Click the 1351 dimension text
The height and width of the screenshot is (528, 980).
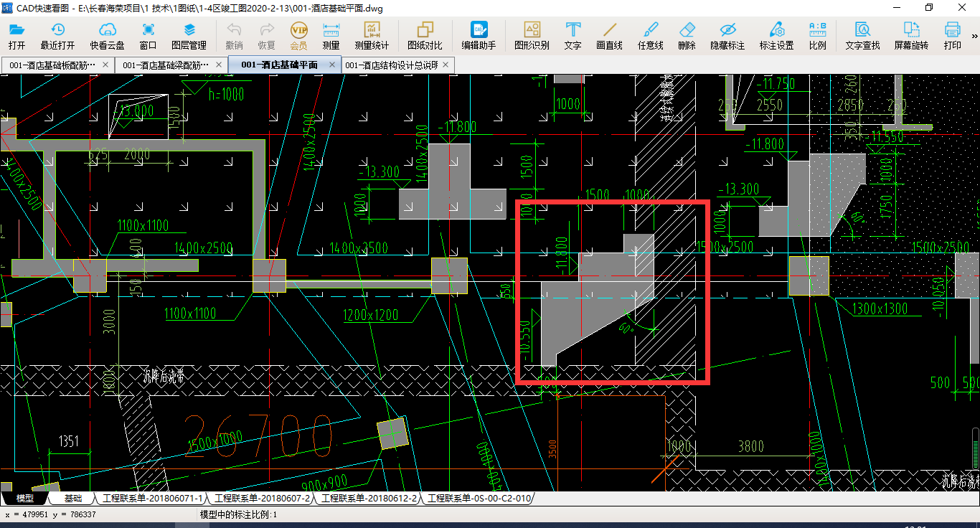(69, 440)
